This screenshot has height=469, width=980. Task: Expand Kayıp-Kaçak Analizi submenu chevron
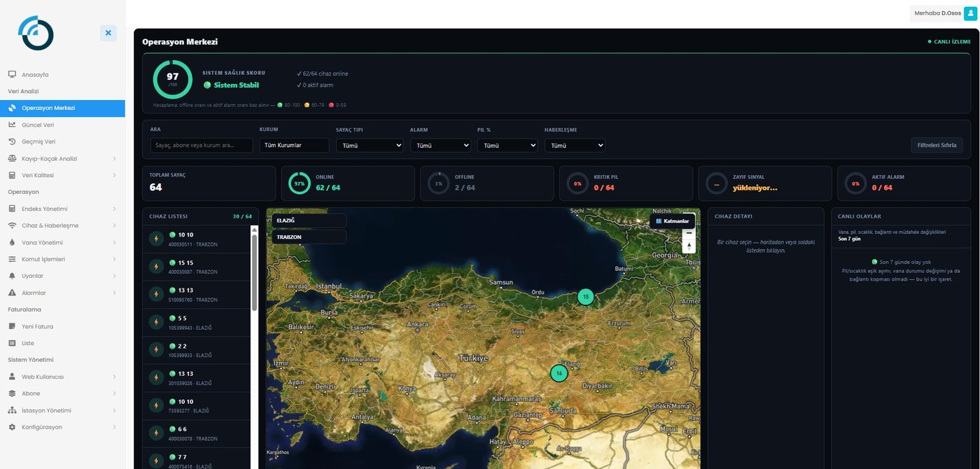pos(114,158)
